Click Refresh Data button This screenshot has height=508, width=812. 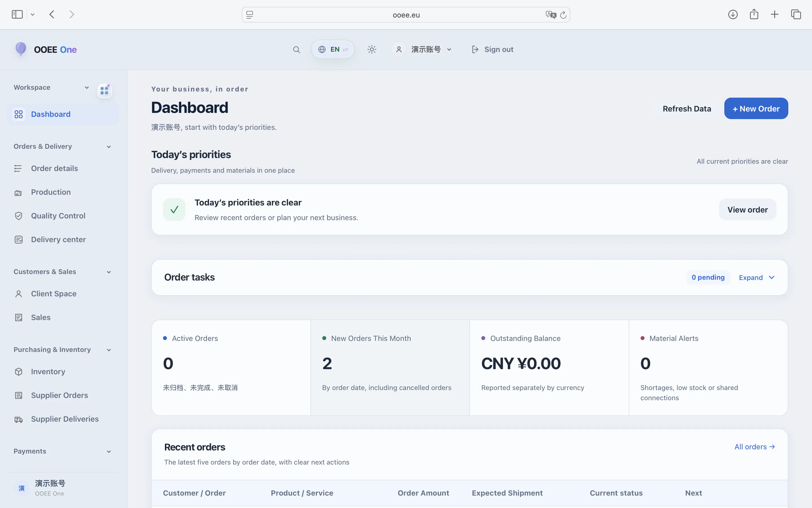pyautogui.click(x=687, y=109)
